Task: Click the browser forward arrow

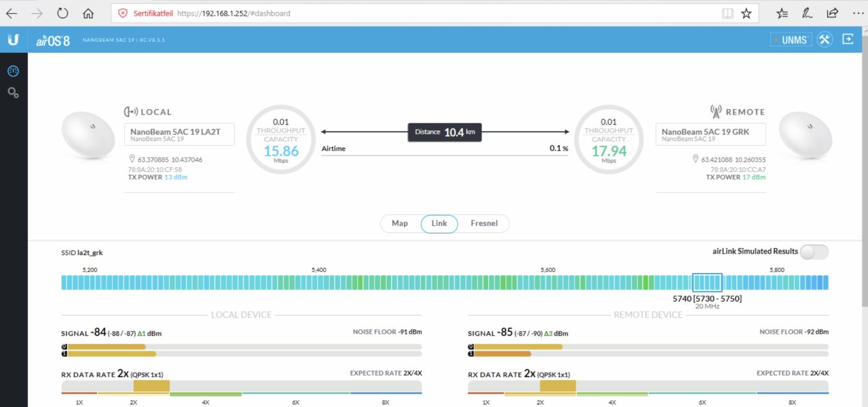Action: [37, 13]
